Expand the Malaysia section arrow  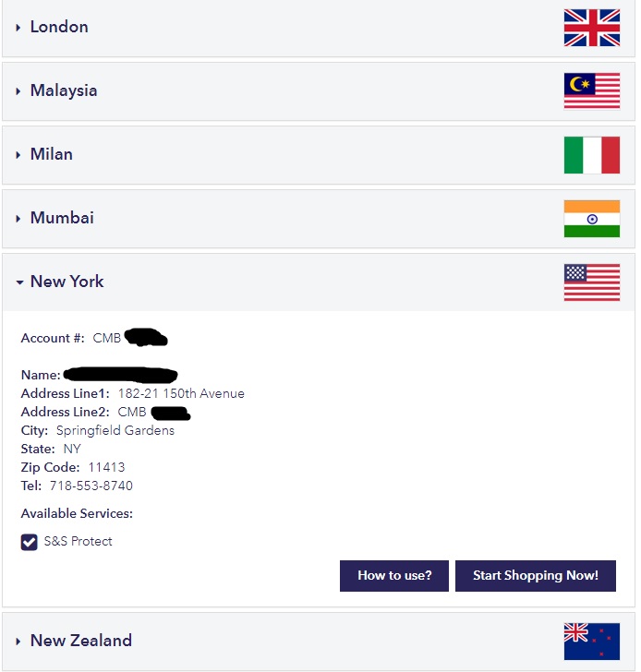(x=18, y=91)
